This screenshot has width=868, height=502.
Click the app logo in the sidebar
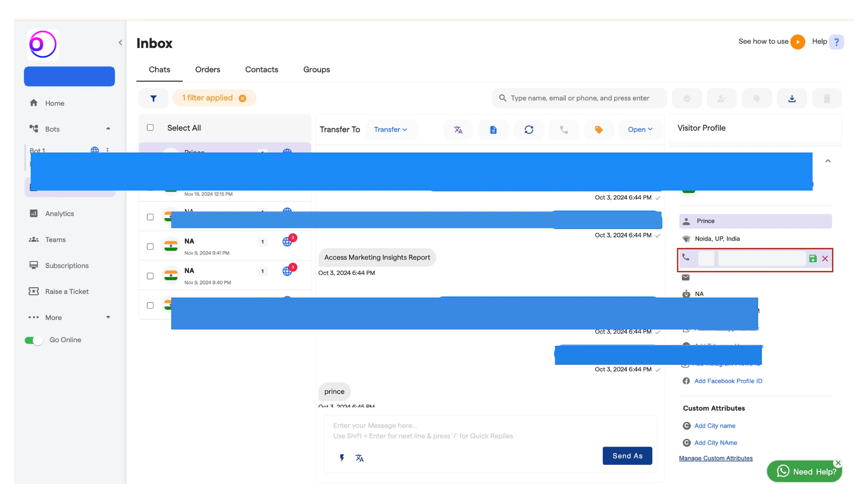[x=43, y=45]
